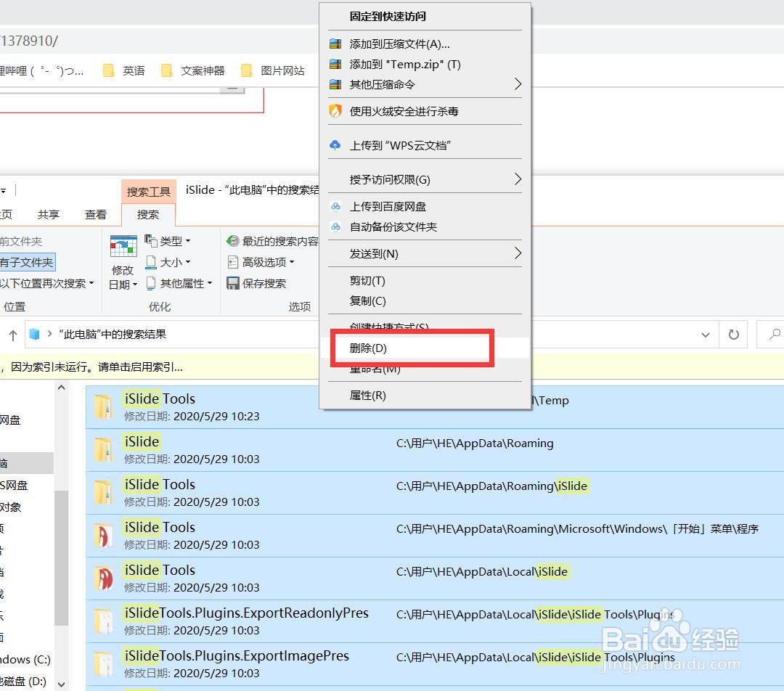The width and height of the screenshot is (784, 691).
Task: Open the 授予访问权限(G) submenu
Action: pos(425,179)
